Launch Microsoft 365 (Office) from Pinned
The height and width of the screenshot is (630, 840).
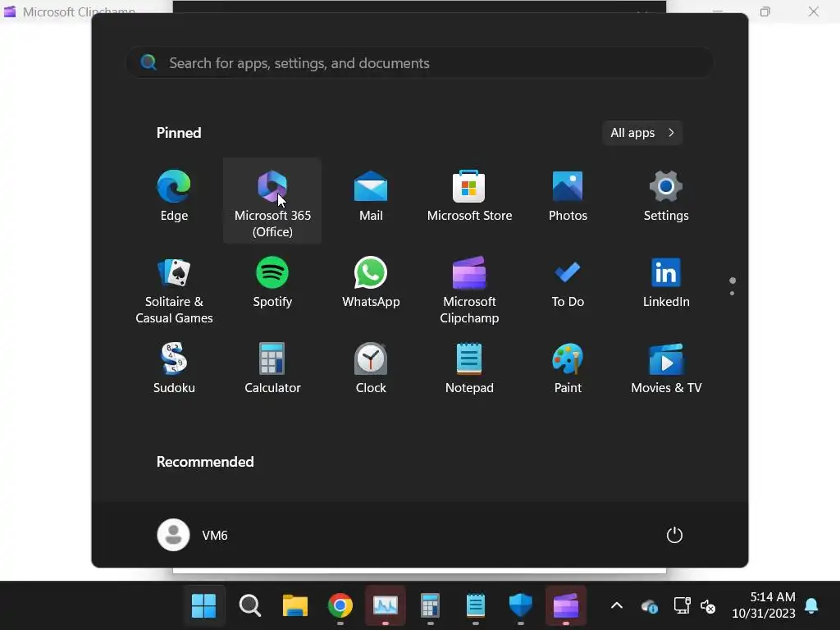272,200
